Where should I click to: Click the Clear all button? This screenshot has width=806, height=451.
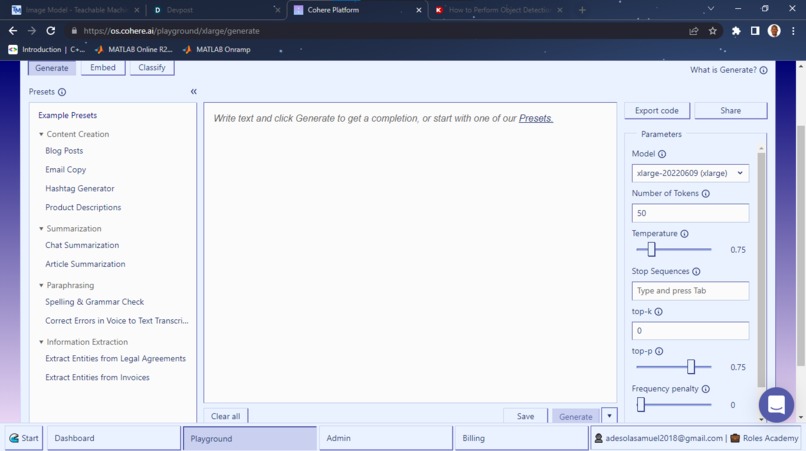(226, 416)
